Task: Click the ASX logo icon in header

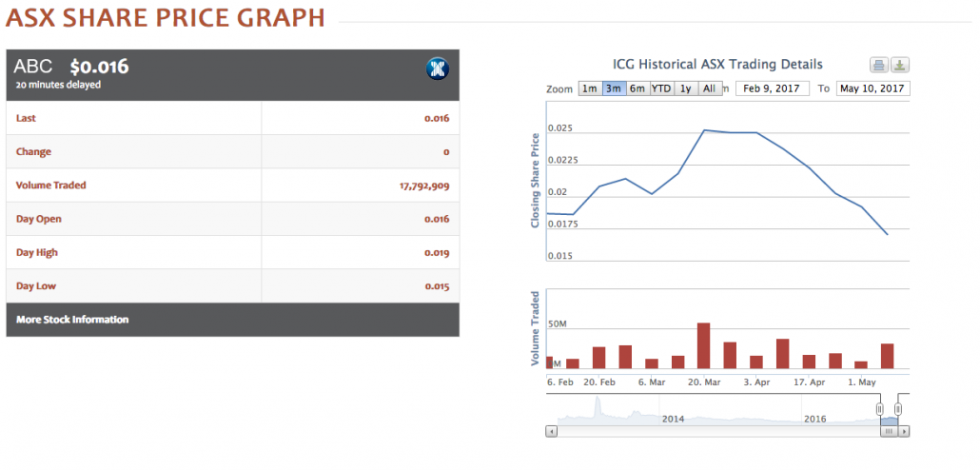Action: pos(438,69)
